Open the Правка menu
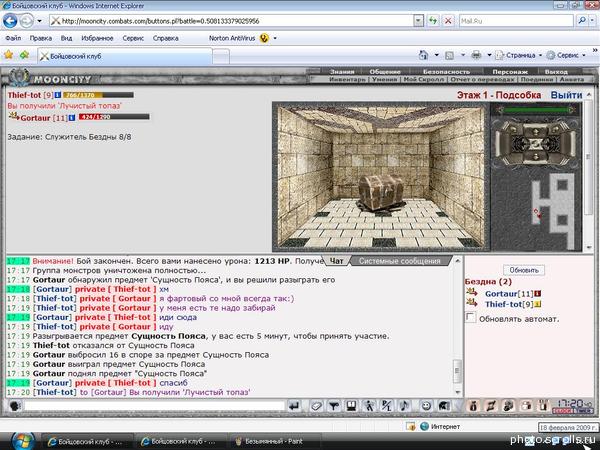 click(41, 38)
